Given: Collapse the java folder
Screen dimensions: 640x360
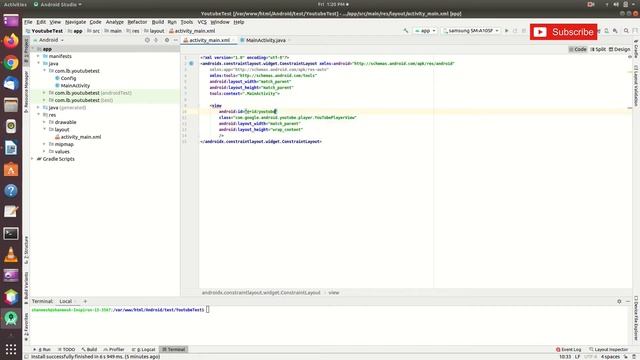Looking at the screenshot, I should point(38,64).
